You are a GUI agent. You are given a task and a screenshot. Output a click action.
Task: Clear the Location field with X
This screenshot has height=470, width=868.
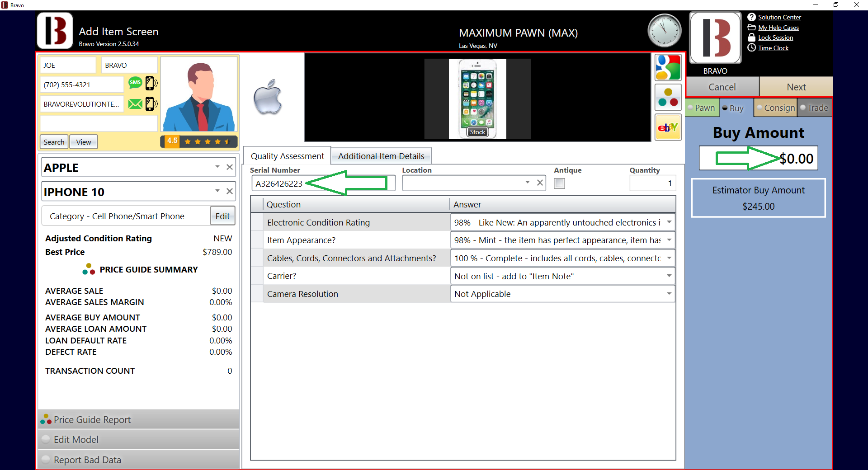pyautogui.click(x=540, y=183)
